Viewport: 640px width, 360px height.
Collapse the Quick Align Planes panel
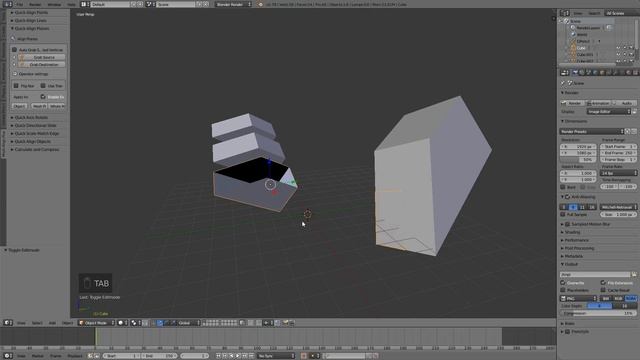pos(32,29)
